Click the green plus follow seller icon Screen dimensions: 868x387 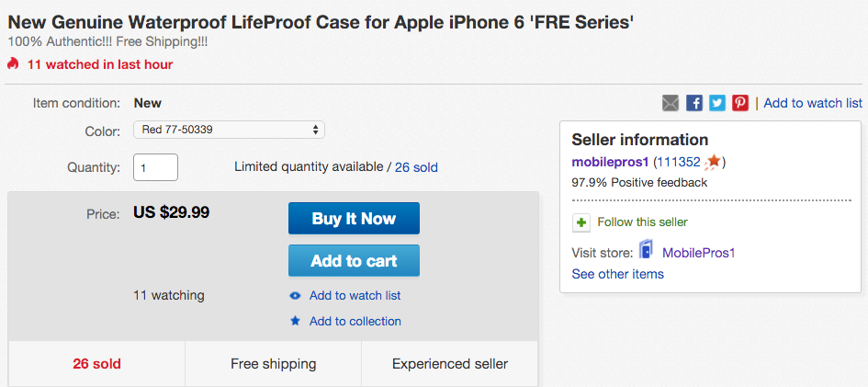pyautogui.click(x=581, y=222)
